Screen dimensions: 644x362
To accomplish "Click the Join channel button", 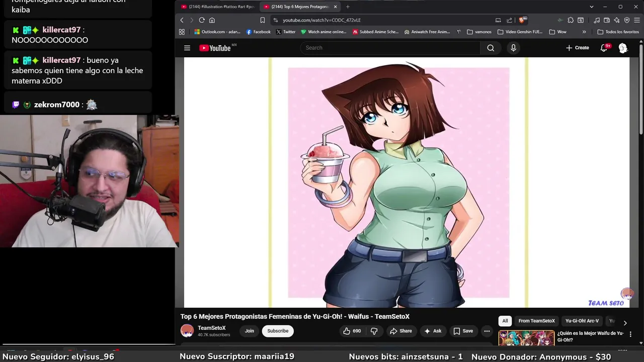I will coord(250,331).
